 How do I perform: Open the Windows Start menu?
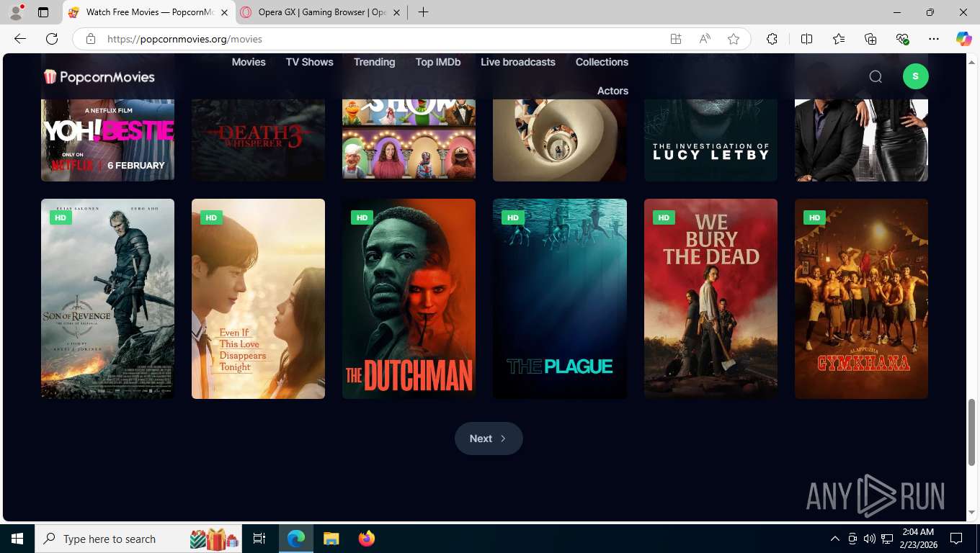pos(17,539)
